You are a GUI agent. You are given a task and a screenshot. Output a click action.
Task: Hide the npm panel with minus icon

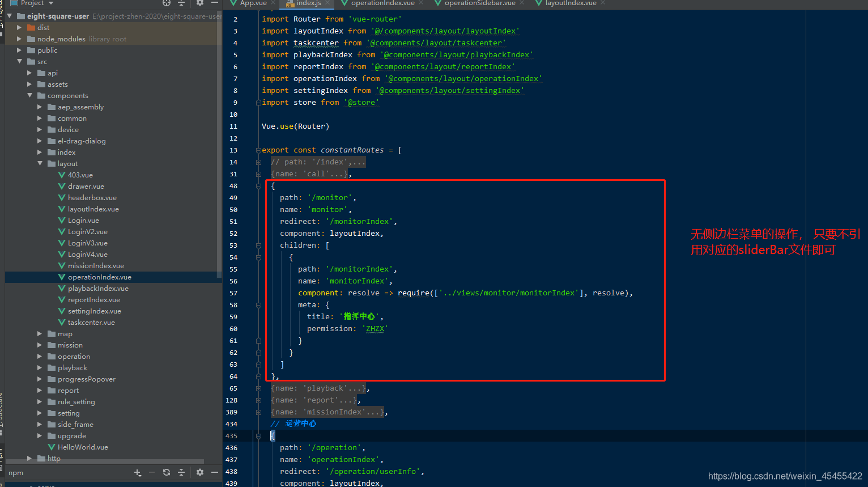215,472
